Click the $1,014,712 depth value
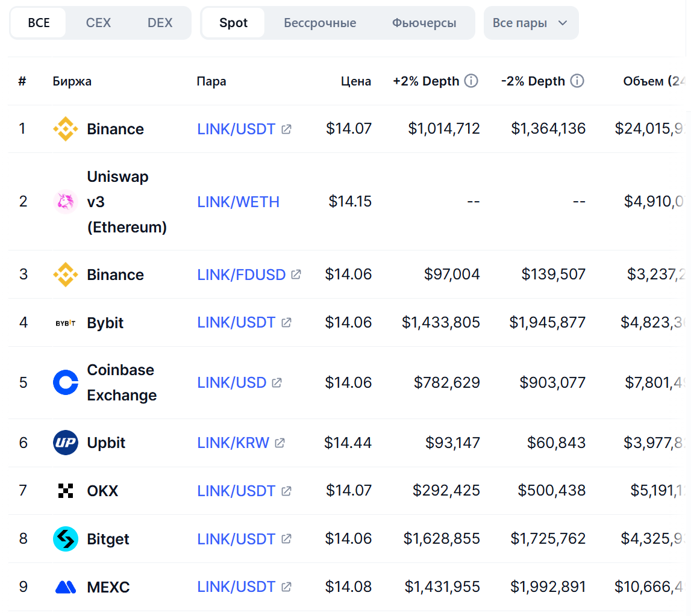This screenshot has height=616, width=691. pos(444,129)
